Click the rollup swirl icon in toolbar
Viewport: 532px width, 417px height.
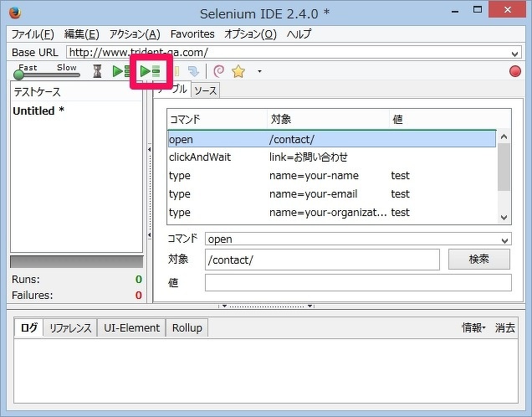pyautogui.click(x=219, y=72)
